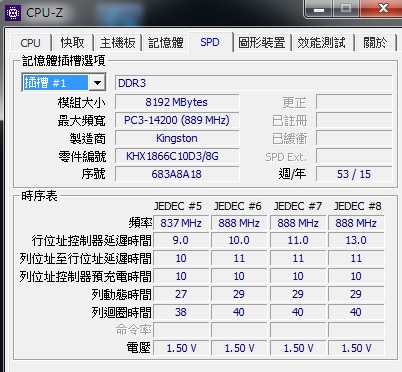Click the empty SPD Ext. field

[x=354, y=156]
